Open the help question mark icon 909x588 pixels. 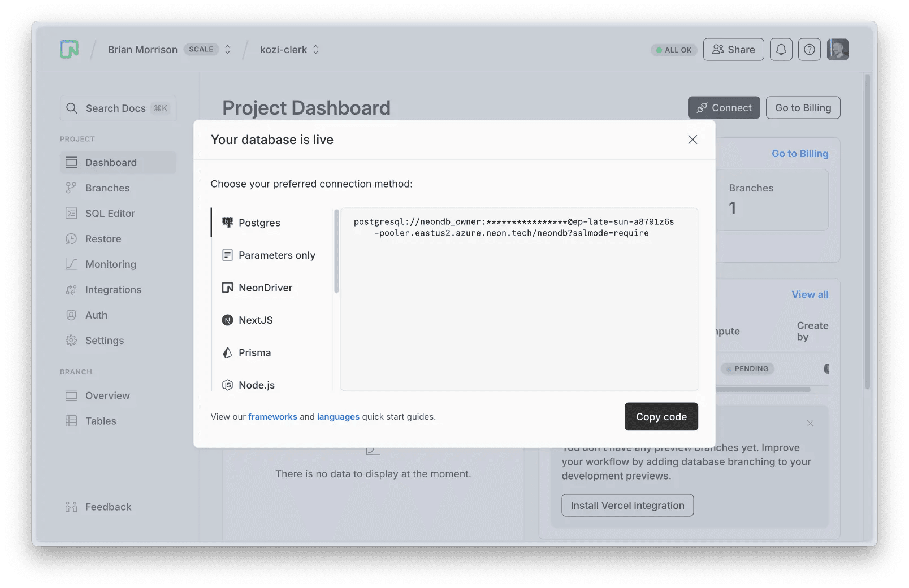click(809, 50)
